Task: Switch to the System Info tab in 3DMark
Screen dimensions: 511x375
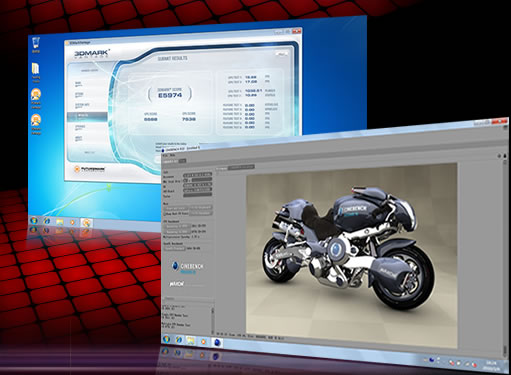Action: 83,106
